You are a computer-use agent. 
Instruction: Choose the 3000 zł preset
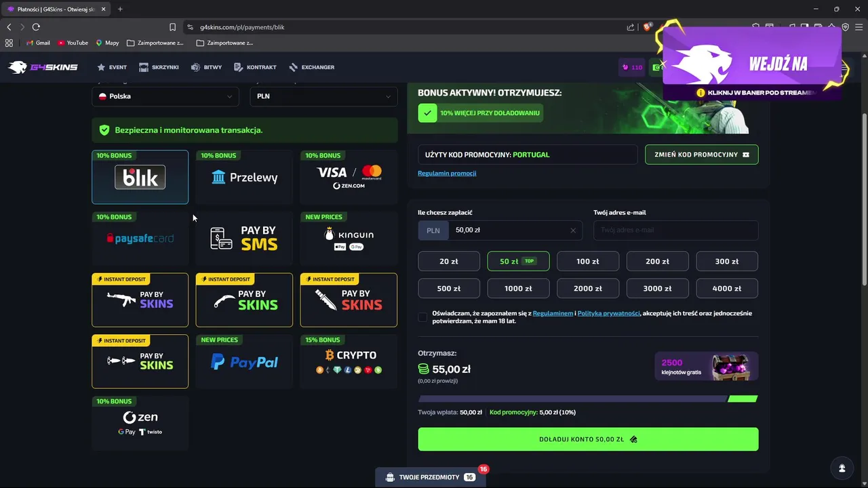(657, 289)
